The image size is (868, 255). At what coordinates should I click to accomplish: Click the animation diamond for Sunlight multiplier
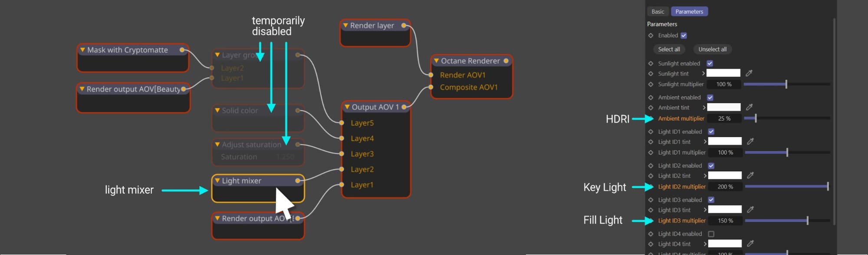tap(651, 84)
